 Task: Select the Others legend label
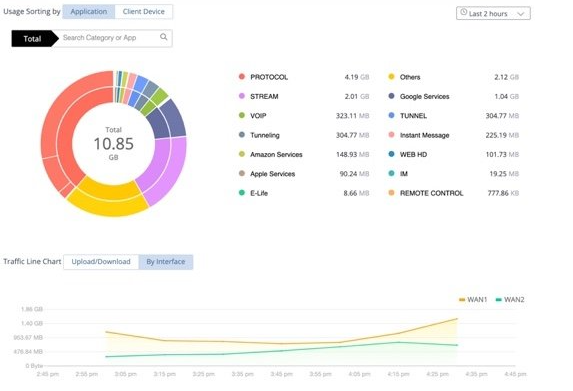point(410,77)
